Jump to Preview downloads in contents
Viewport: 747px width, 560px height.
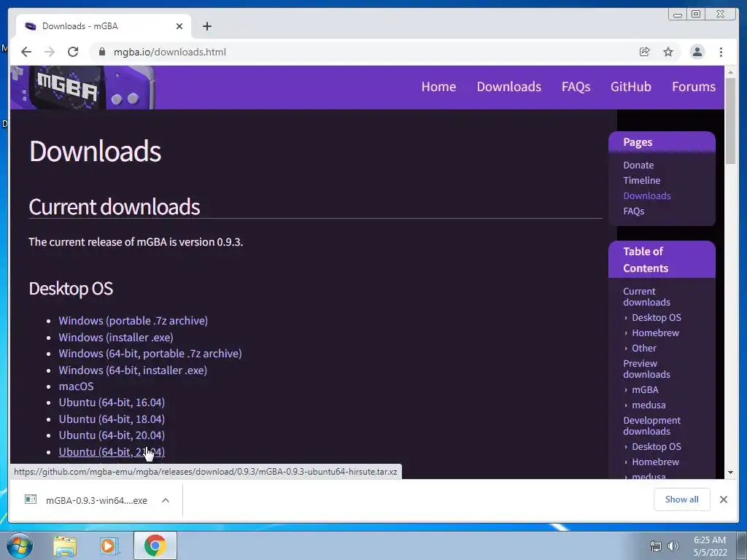click(646, 369)
